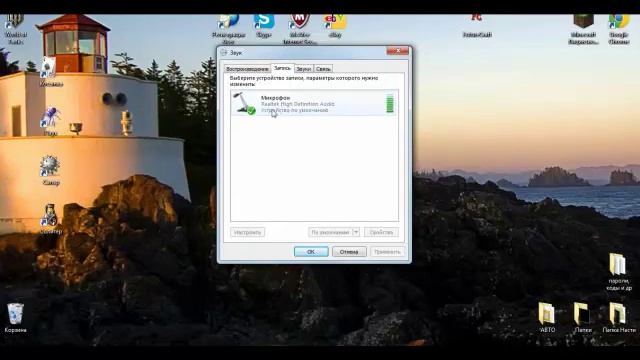Click the Применить button
The image size is (640, 360).
click(387, 252)
